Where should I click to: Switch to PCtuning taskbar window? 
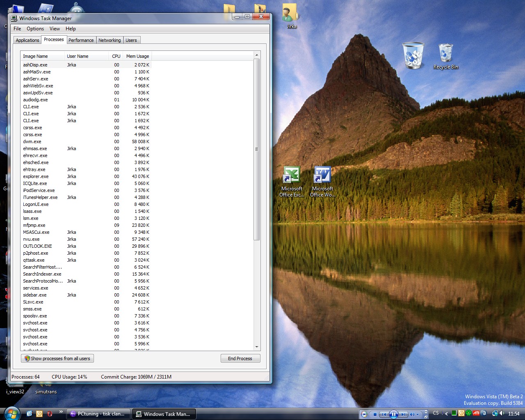98,414
